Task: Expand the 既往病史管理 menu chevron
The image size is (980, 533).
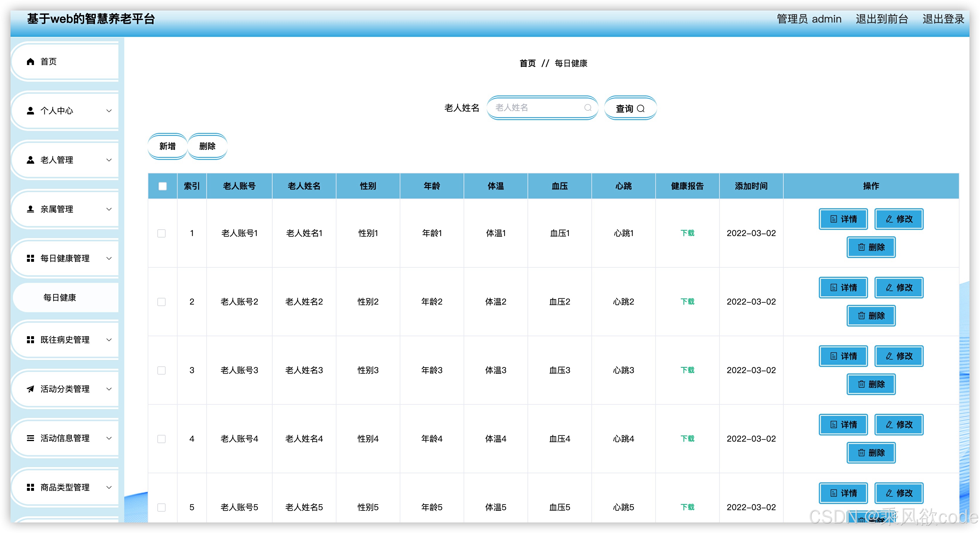Action: click(109, 339)
